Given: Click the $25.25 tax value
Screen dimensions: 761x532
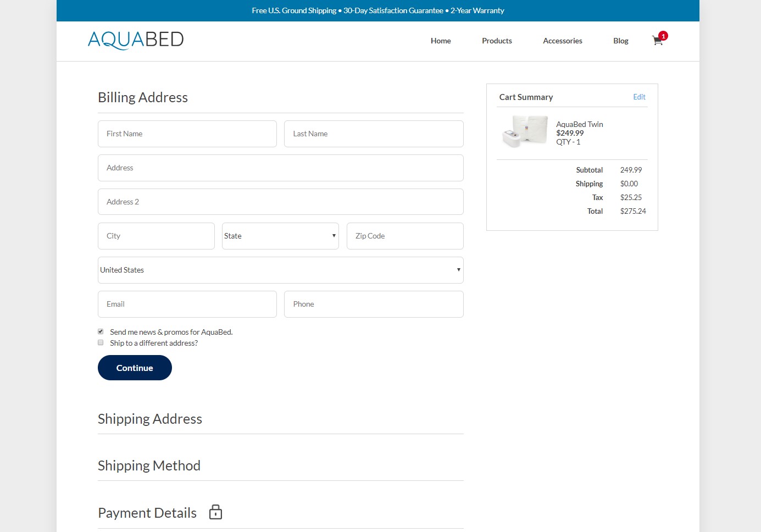Looking at the screenshot, I should coord(631,197).
